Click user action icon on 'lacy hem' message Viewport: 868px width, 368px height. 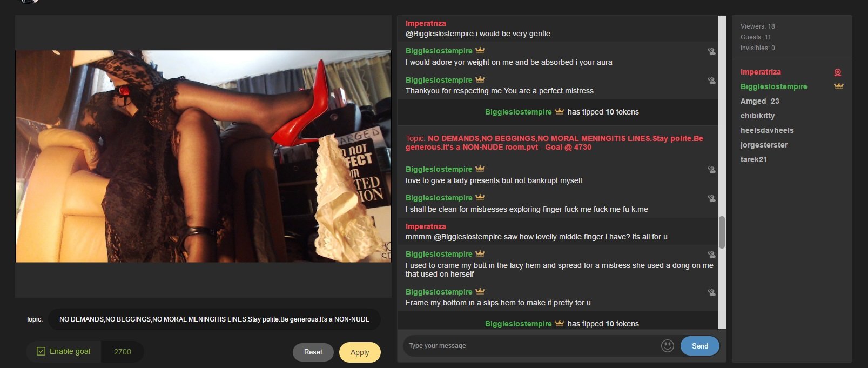(712, 255)
